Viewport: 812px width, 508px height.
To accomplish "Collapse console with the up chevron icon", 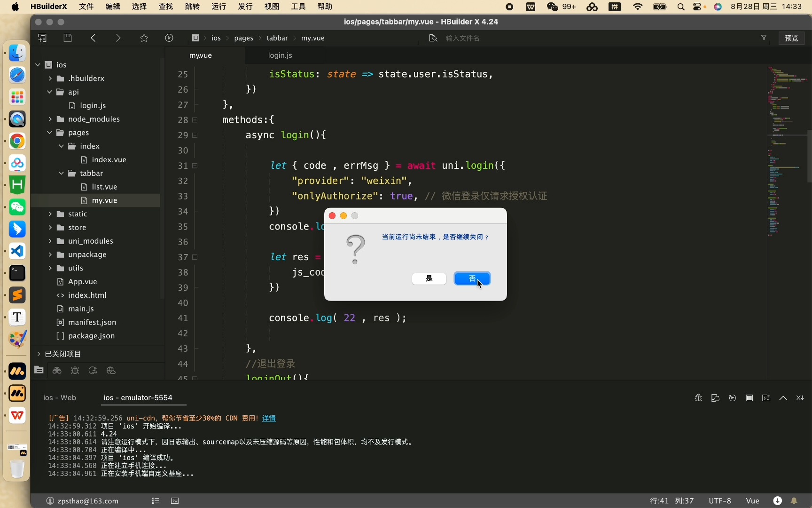I will point(783,398).
